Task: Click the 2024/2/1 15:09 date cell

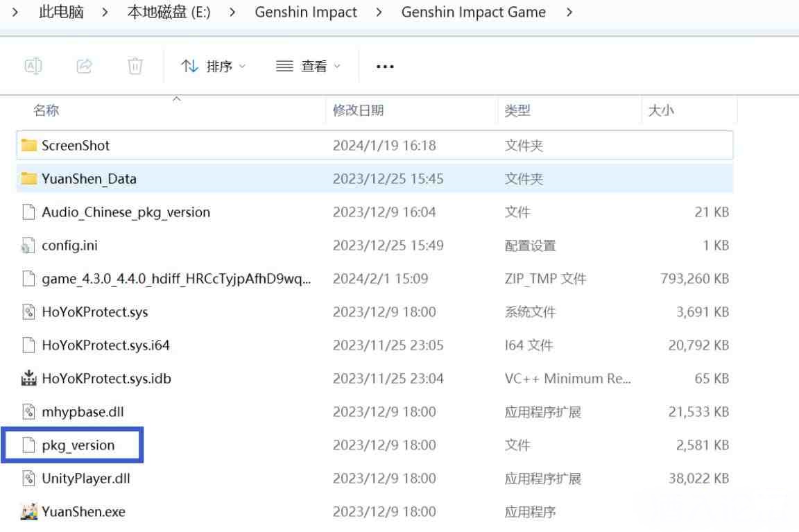Action: coord(380,279)
